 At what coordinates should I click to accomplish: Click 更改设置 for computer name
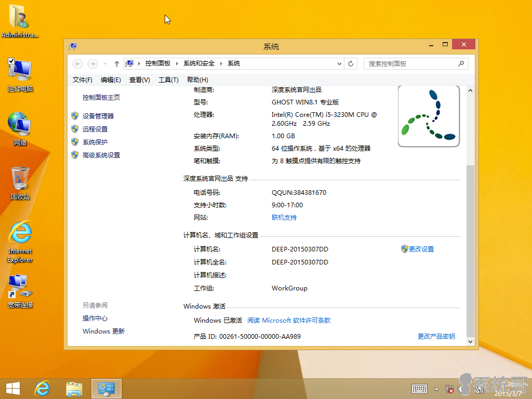click(421, 249)
